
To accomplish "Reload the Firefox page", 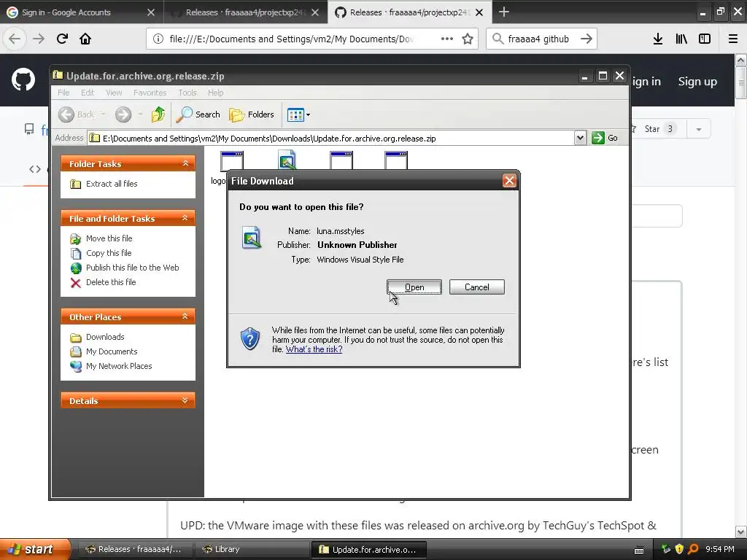I will (x=62, y=39).
